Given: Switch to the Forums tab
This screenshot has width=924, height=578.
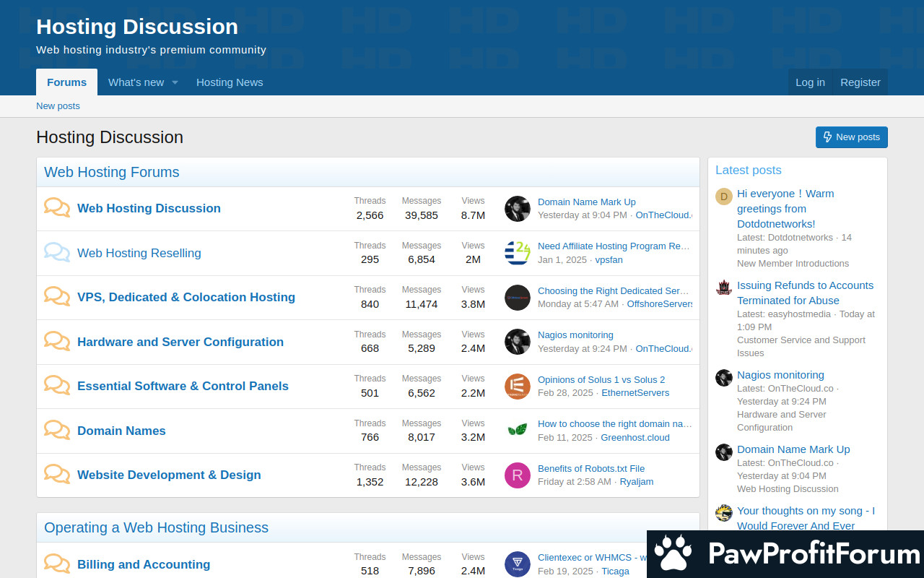Looking at the screenshot, I should point(66,82).
